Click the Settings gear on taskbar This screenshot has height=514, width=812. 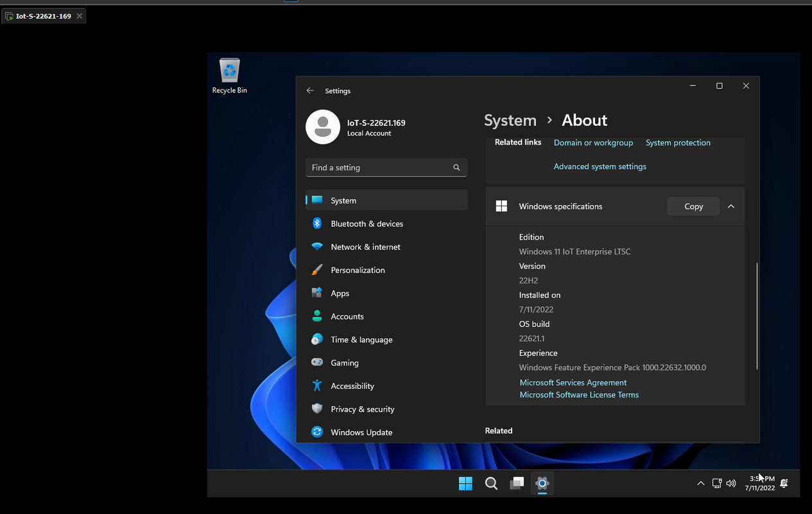point(542,483)
